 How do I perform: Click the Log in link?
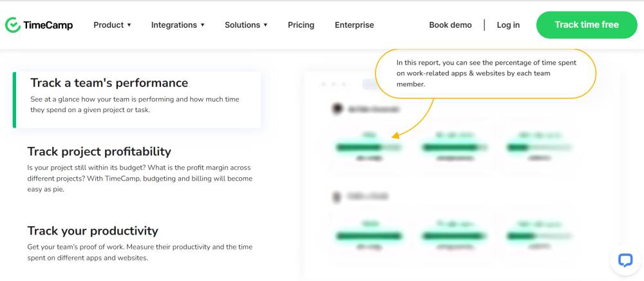coord(508,25)
